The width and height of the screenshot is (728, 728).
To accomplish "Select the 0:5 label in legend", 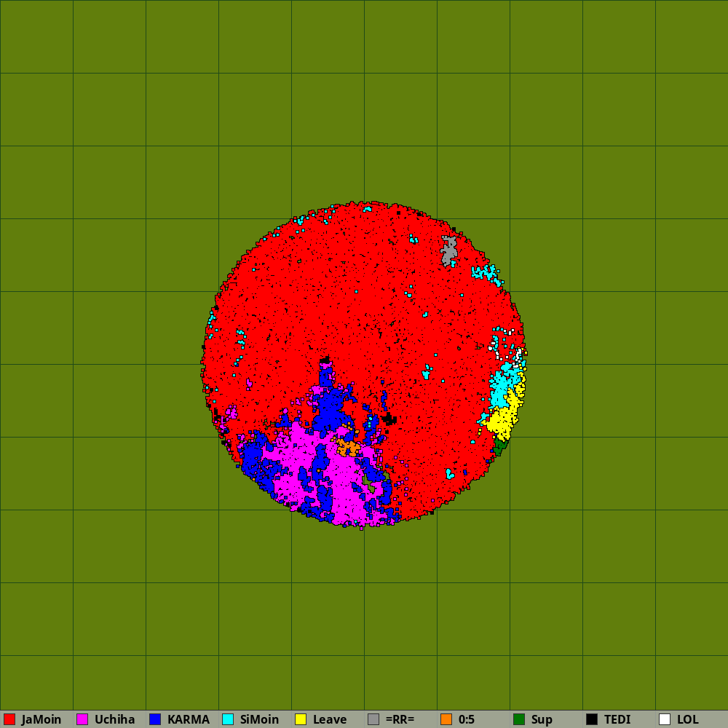I will pos(467,719).
